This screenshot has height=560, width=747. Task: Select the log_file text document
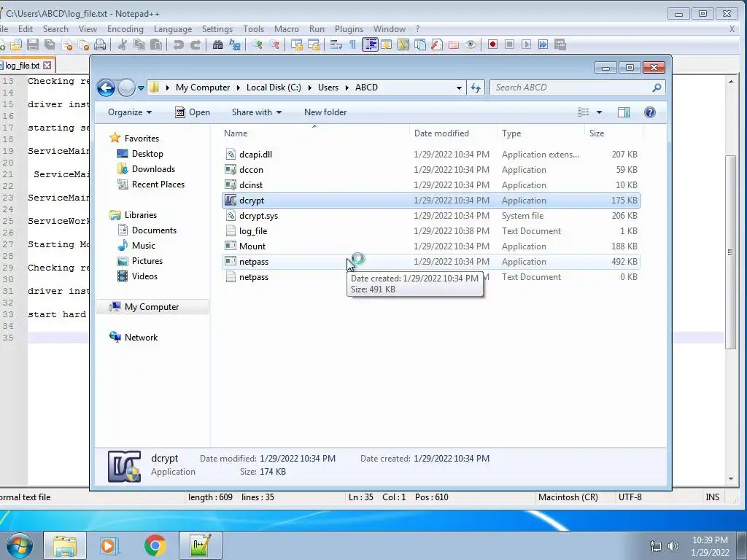(430, 231)
